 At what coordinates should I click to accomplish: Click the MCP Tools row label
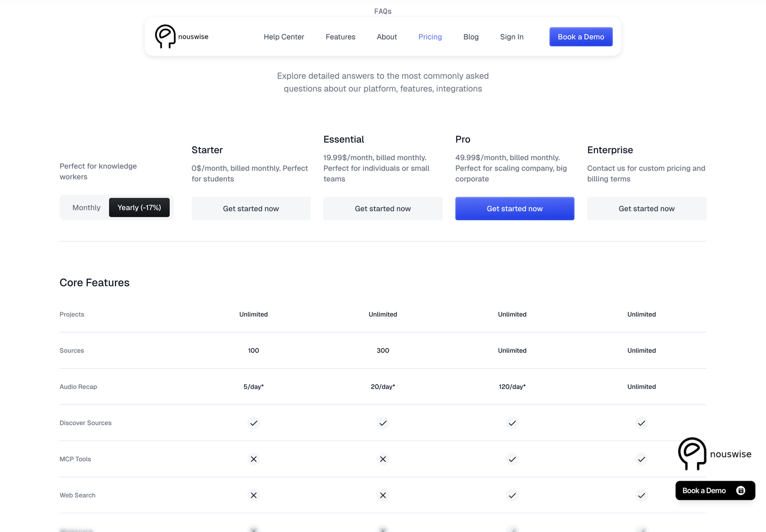[x=75, y=459]
